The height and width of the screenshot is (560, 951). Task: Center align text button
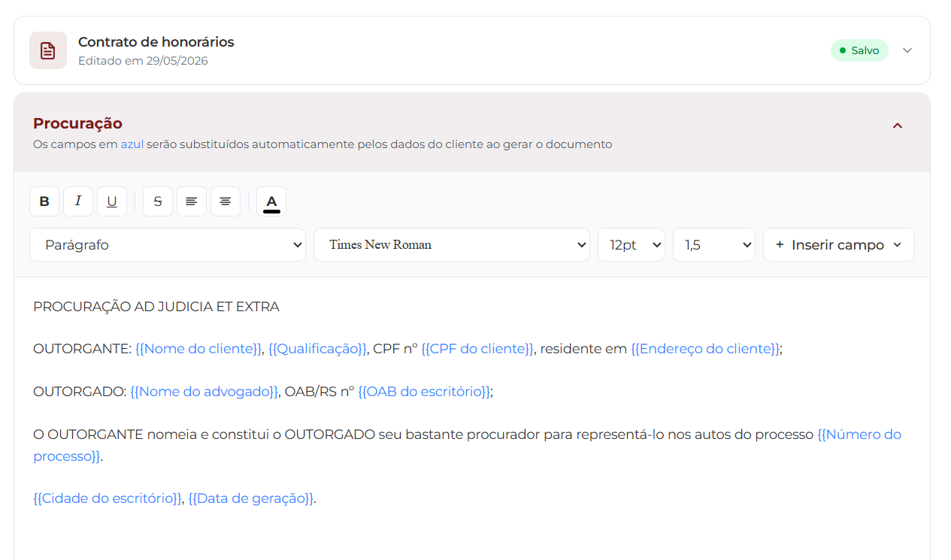pos(226,201)
